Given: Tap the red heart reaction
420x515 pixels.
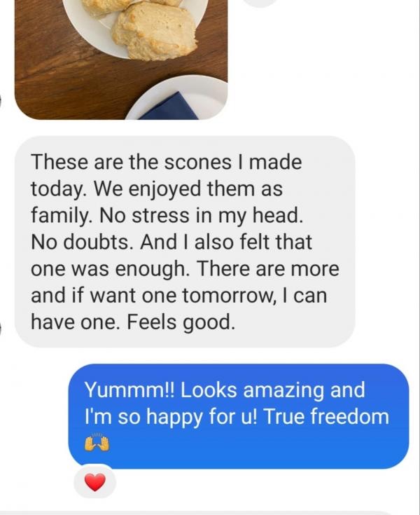Looking at the screenshot, I should 94,483.
